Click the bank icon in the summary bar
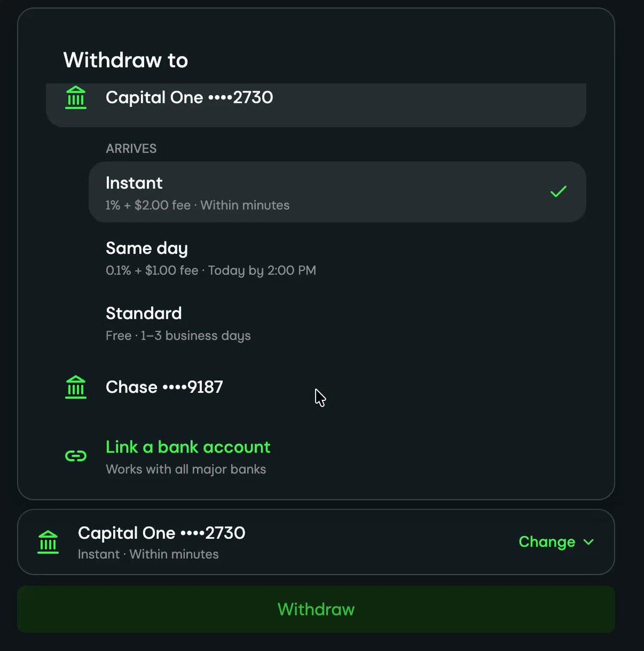Image resolution: width=644 pixels, height=651 pixels. coord(48,542)
